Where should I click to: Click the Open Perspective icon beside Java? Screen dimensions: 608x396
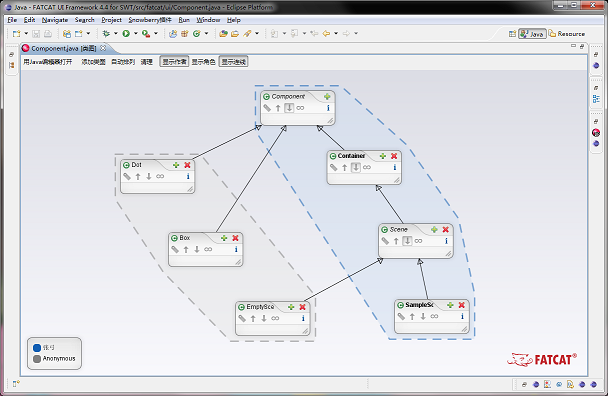point(512,34)
